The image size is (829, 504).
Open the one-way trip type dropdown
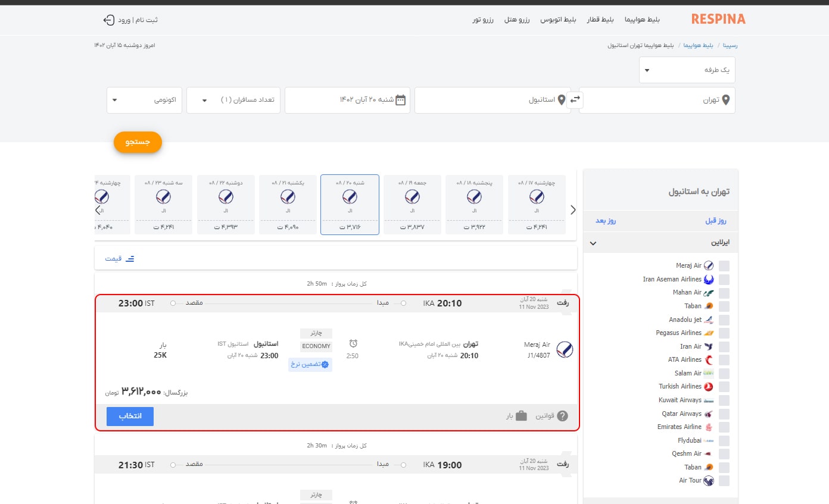pos(687,70)
